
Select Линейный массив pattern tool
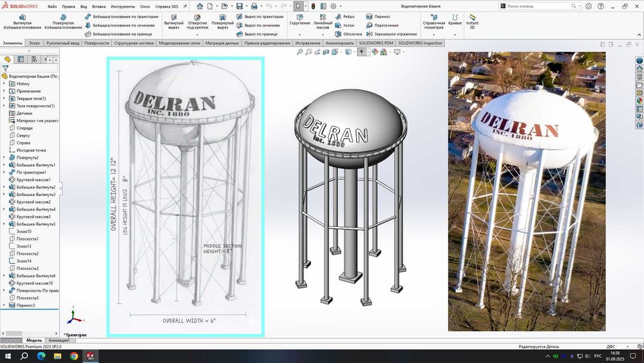pyautogui.click(x=323, y=22)
